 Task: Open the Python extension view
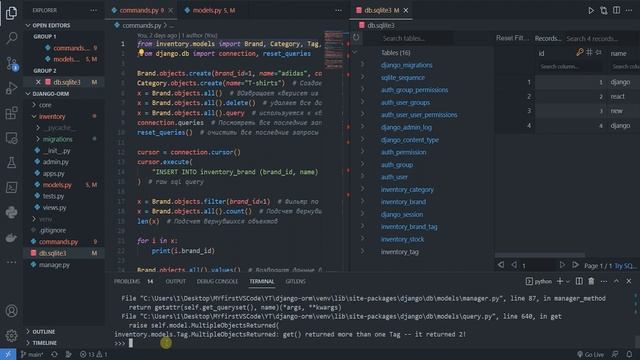(11, 212)
